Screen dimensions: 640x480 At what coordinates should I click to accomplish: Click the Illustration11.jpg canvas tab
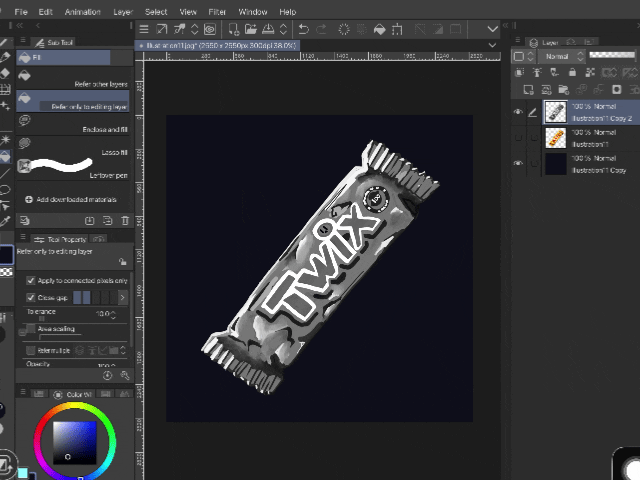[217, 45]
